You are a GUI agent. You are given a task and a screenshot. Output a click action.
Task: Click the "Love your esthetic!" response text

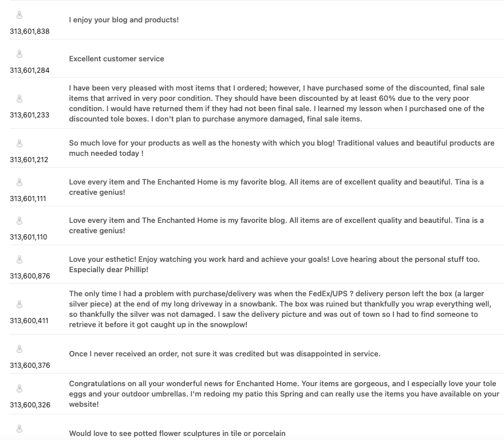point(274,265)
